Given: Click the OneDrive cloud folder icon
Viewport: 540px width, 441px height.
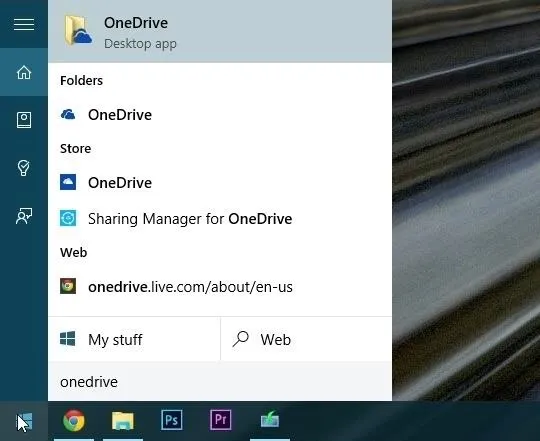Looking at the screenshot, I should (x=78, y=31).
